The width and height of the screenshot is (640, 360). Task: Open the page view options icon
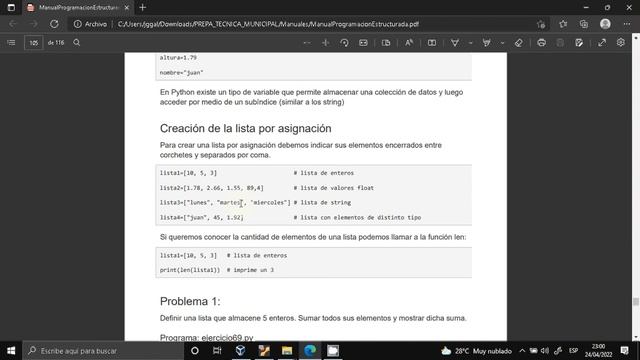386,42
